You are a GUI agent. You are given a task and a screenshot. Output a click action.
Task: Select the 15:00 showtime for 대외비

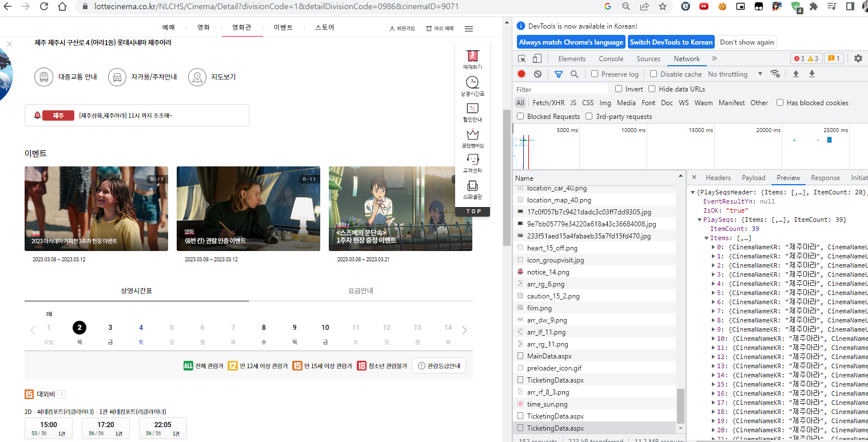(49, 428)
